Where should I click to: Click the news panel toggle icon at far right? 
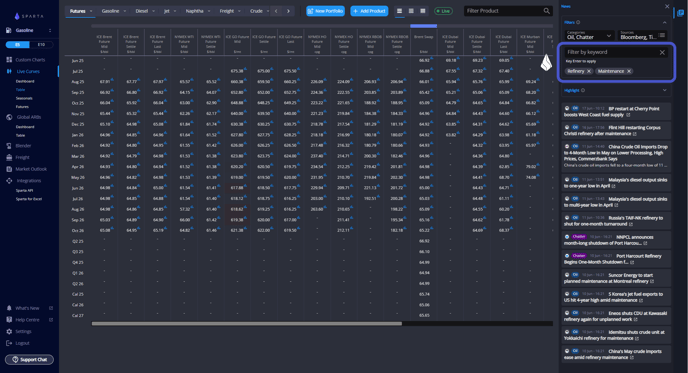tap(681, 13)
